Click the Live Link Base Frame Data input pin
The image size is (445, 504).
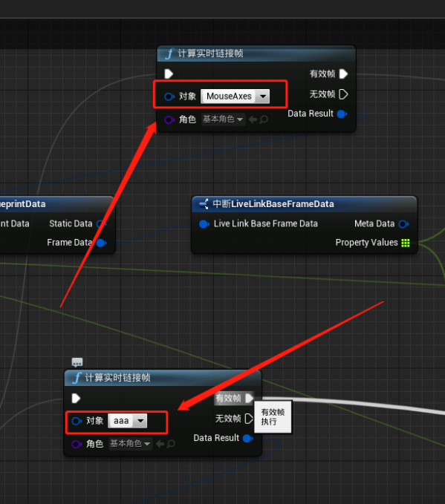pyautogui.click(x=204, y=223)
